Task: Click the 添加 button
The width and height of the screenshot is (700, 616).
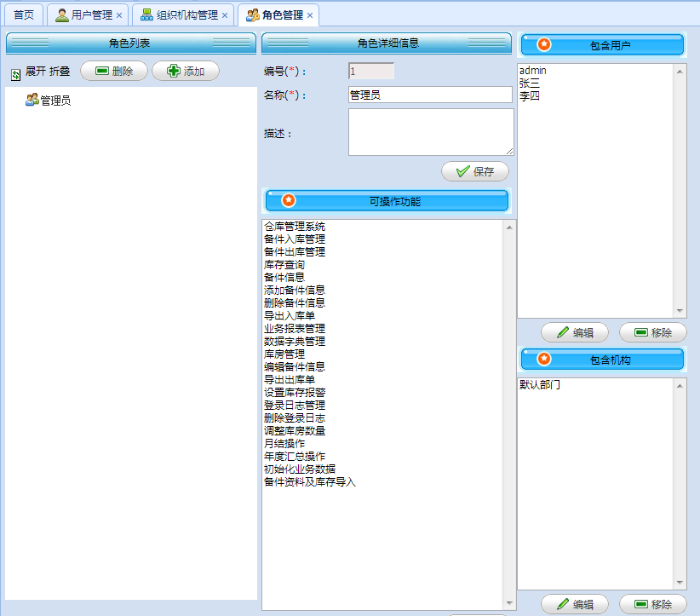Action: click(x=186, y=71)
